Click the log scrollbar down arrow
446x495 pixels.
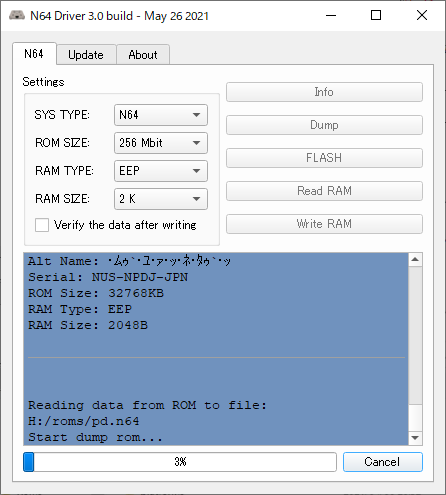(415, 438)
